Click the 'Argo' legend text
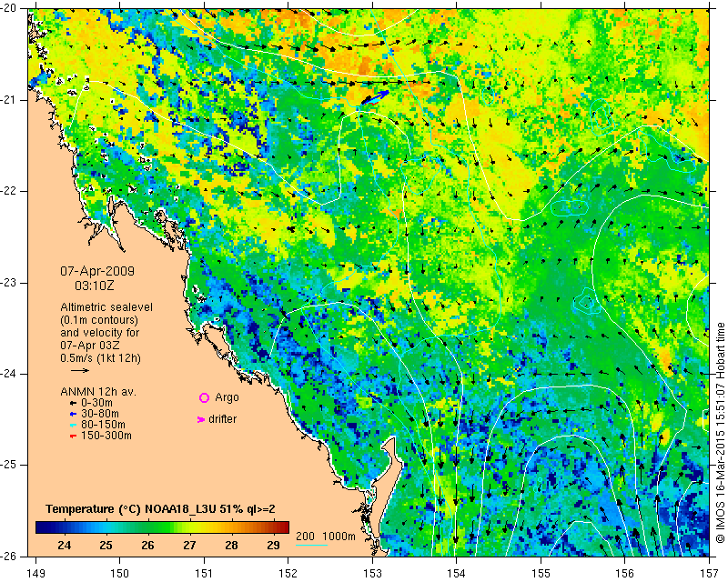728x582 pixels. (x=227, y=397)
